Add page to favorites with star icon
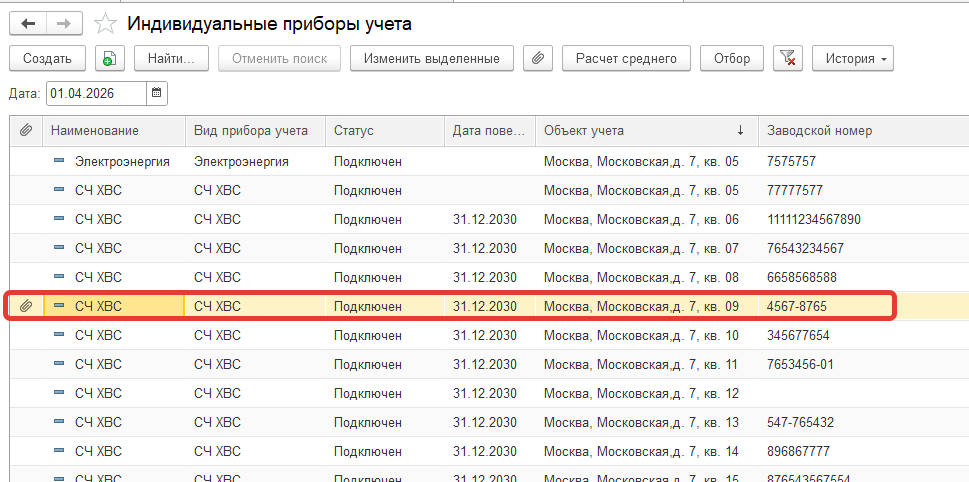The width and height of the screenshot is (969, 482). pyautogui.click(x=103, y=23)
